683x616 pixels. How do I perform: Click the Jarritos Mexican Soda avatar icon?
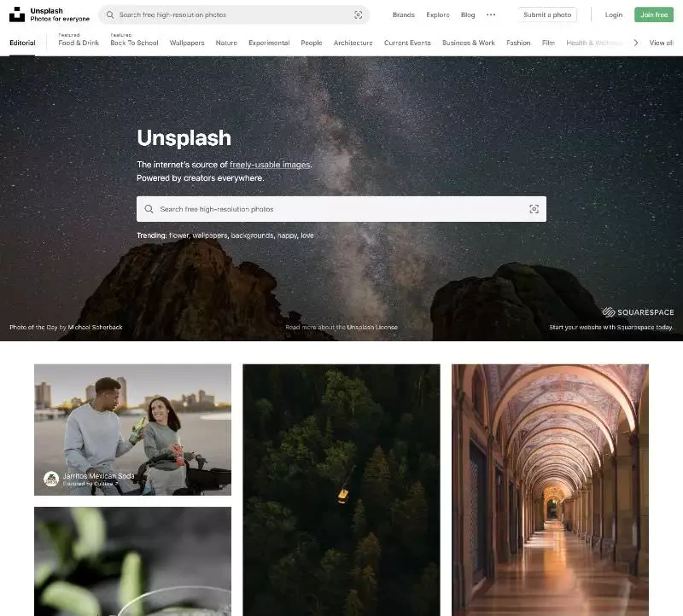tap(51, 479)
